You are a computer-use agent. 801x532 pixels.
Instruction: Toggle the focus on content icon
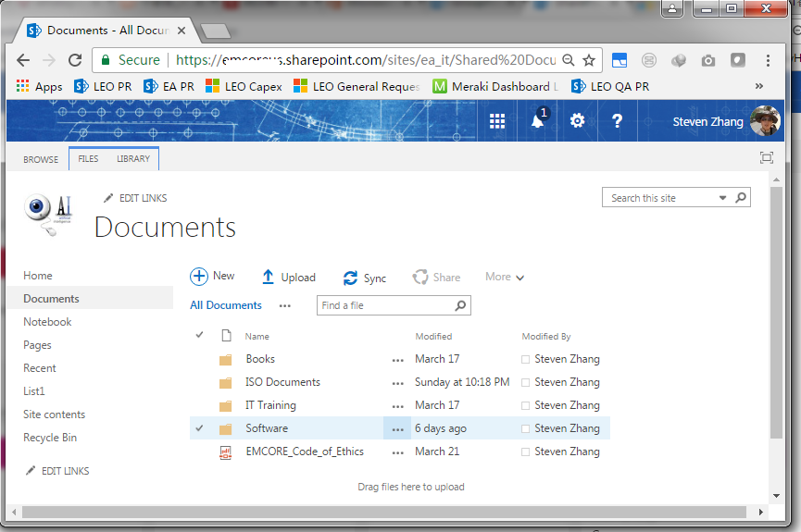point(766,158)
